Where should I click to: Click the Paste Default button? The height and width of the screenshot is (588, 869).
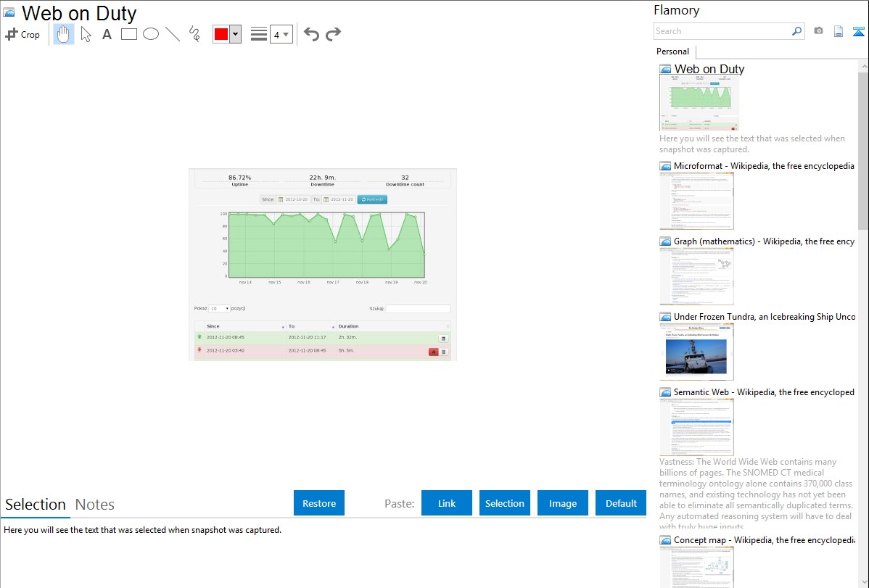[621, 503]
